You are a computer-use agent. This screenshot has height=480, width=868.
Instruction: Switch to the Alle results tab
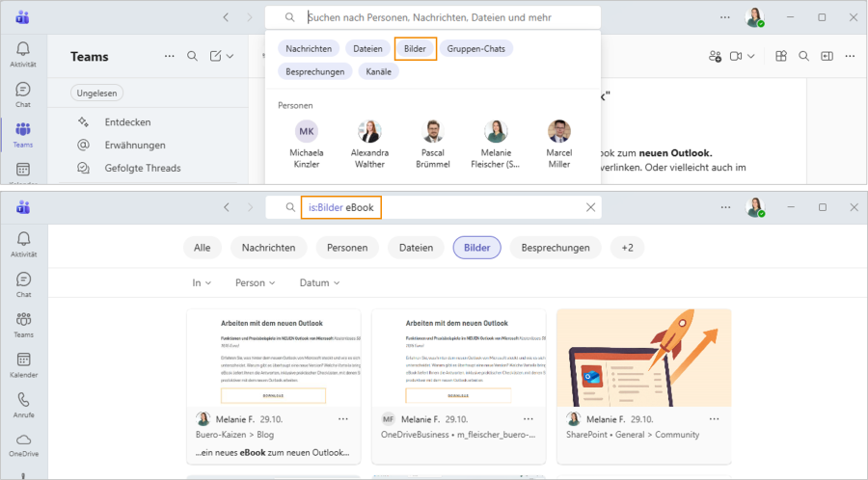coord(202,248)
